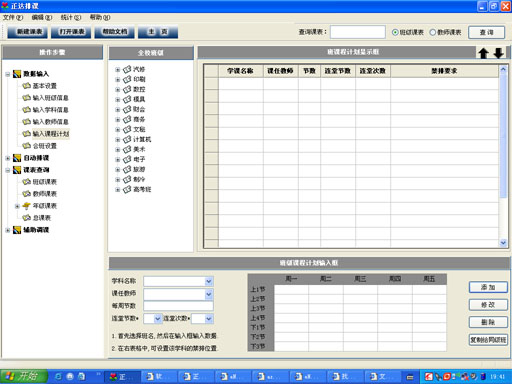Click the book icon beside 文秘
The height and width of the screenshot is (384, 512).
(127, 129)
